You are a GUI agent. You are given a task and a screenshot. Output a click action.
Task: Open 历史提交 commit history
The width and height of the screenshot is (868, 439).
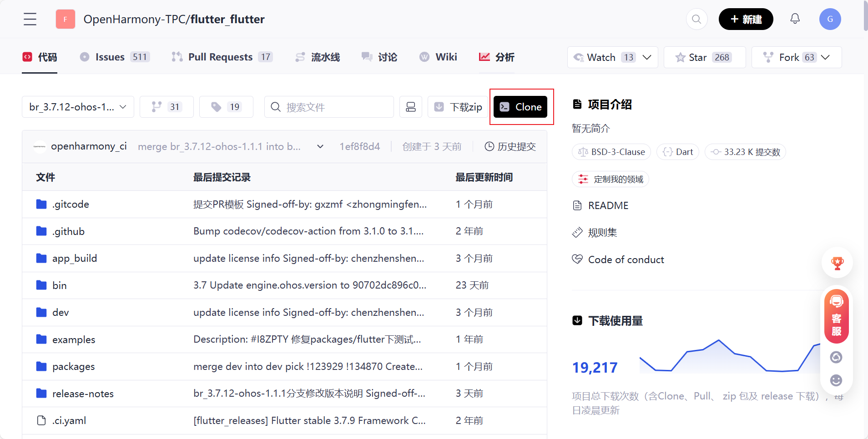click(x=510, y=146)
